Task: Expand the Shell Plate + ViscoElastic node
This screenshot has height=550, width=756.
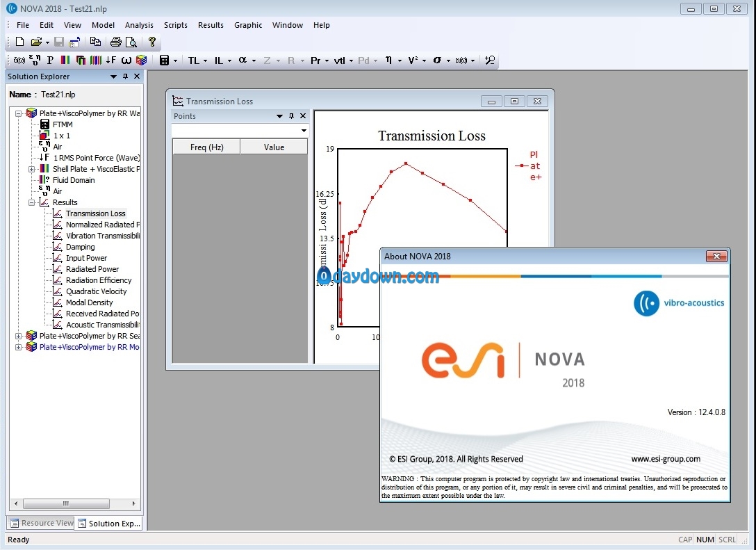Action: 31,170
